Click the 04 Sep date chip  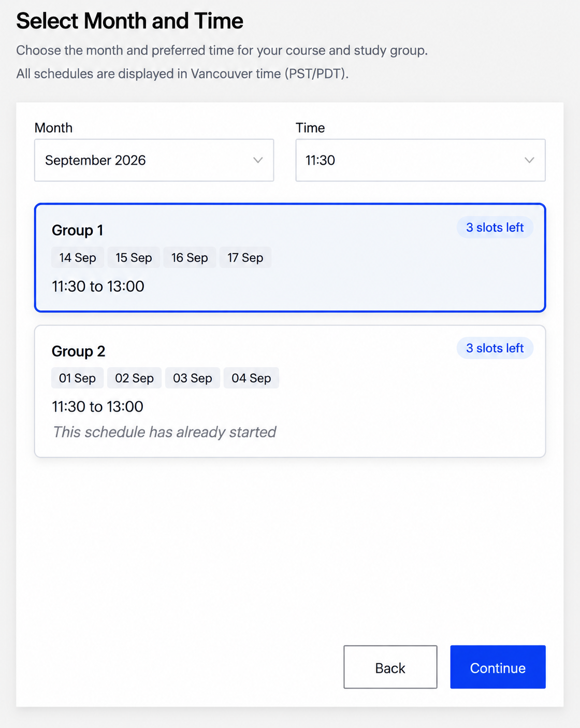(x=251, y=378)
